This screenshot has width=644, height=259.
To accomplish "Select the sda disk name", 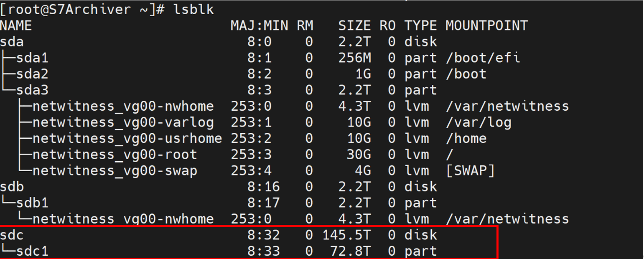I will click(x=12, y=42).
